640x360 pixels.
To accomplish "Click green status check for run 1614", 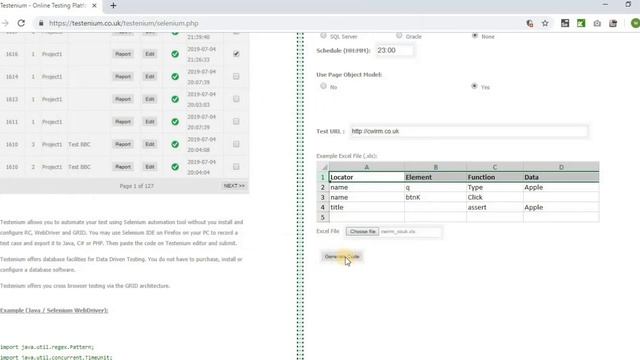I will pos(175,76).
